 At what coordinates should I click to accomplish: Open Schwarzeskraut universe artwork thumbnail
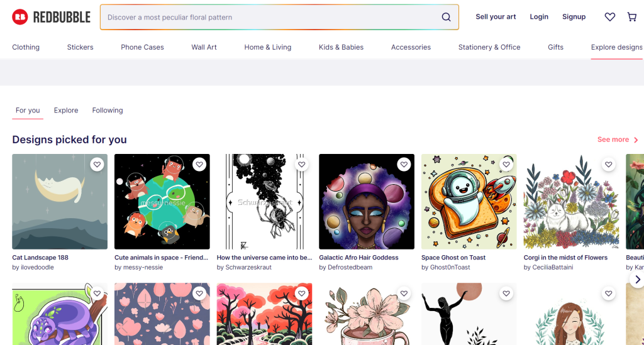point(265,202)
